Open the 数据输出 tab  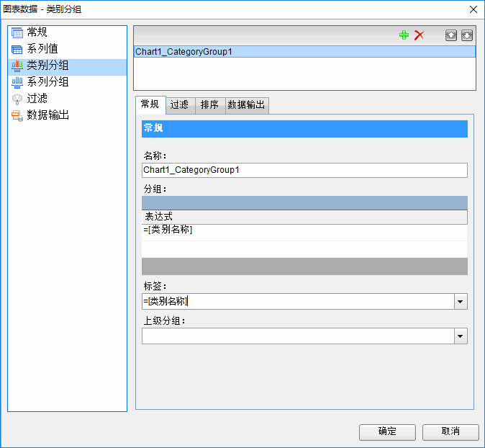(x=247, y=105)
